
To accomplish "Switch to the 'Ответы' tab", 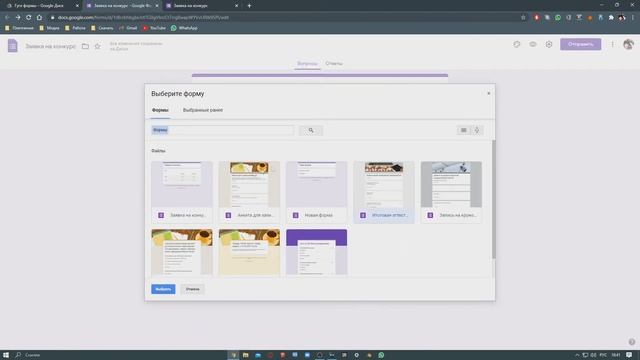I will tap(334, 64).
